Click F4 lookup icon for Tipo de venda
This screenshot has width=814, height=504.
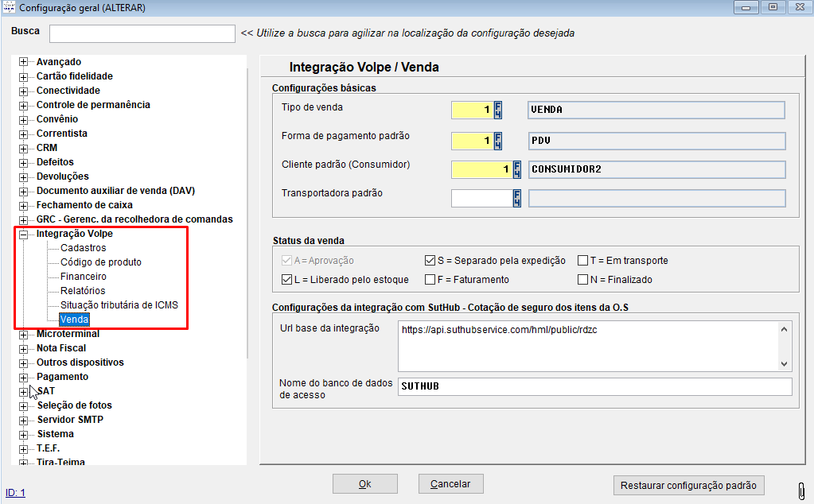tap(499, 110)
